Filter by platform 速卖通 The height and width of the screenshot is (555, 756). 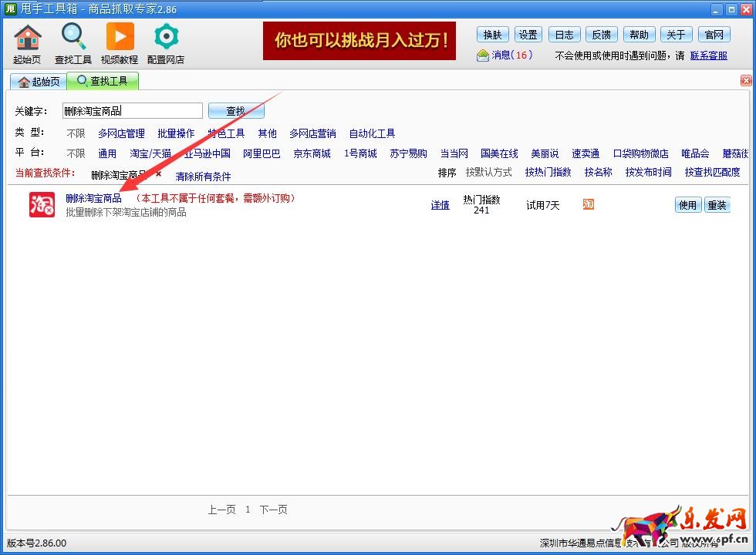(x=586, y=153)
